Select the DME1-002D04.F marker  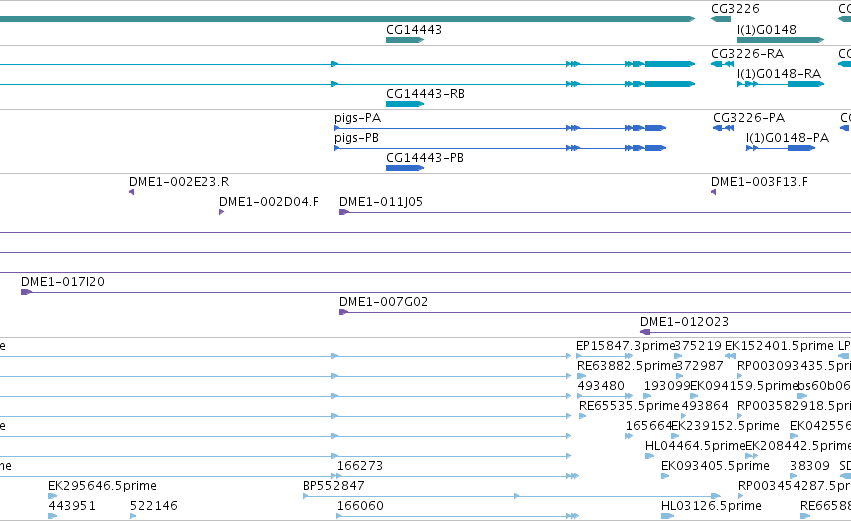[221, 212]
